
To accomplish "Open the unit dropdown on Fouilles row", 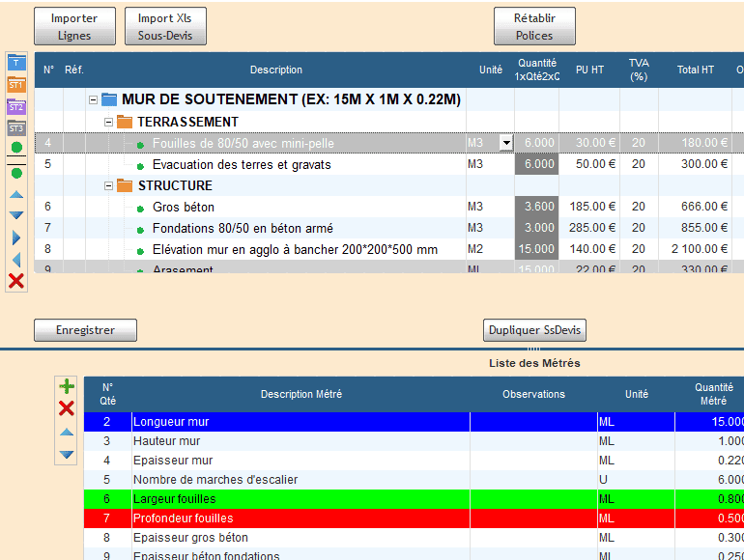I will point(505,143).
